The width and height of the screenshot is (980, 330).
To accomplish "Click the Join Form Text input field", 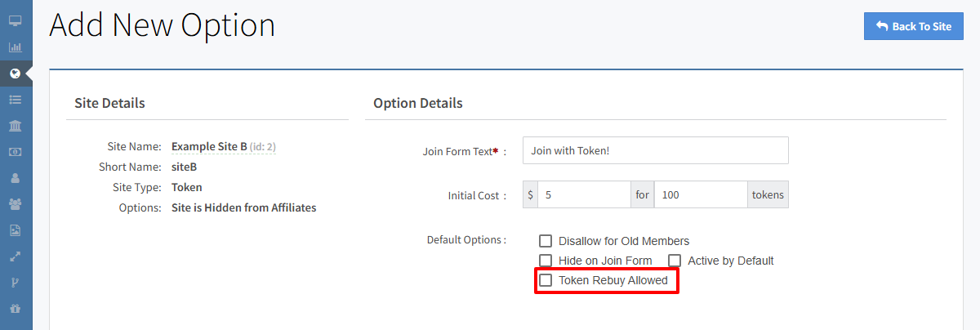I will 655,150.
